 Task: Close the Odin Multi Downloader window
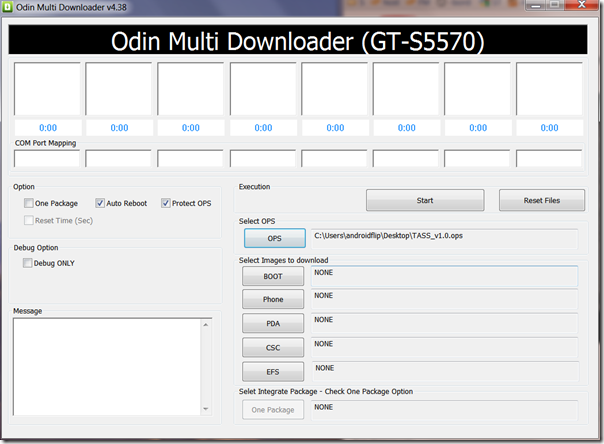pos(582,5)
